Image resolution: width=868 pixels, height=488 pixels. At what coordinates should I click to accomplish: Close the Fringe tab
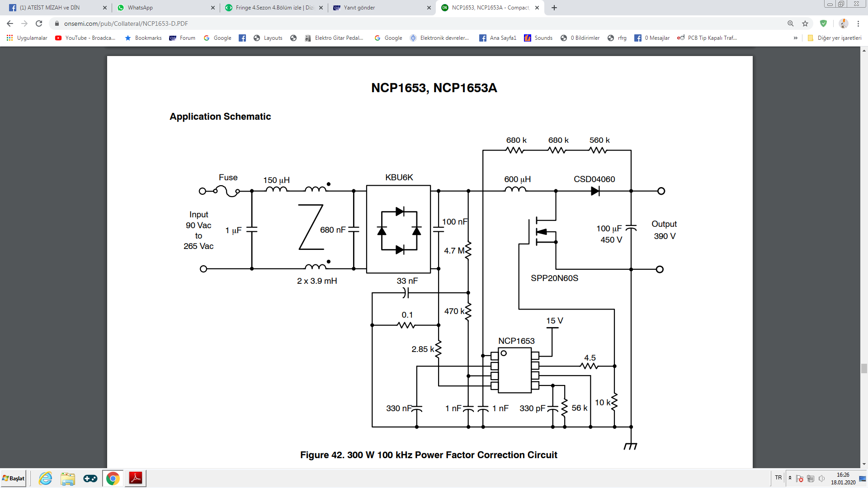[321, 8]
